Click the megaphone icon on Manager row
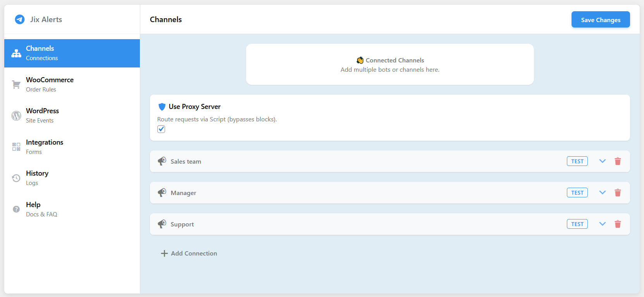 [x=162, y=193]
